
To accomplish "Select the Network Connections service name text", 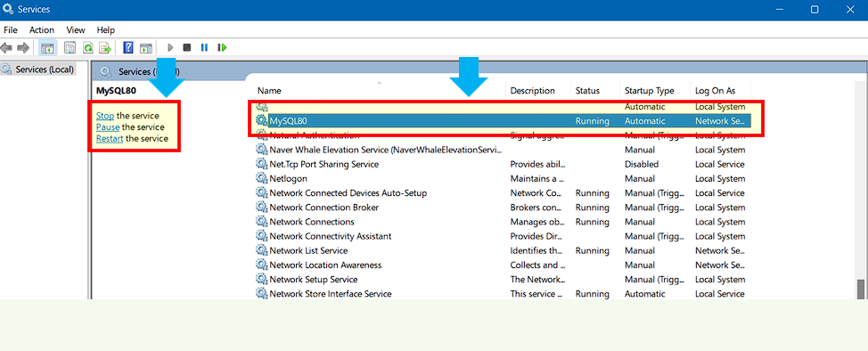I will pos(312,222).
